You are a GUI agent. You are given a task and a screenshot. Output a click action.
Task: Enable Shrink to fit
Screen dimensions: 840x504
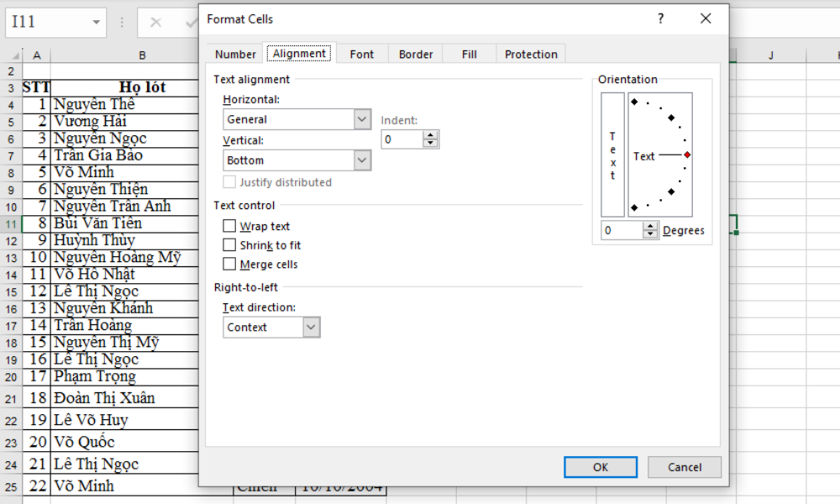point(230,244)
